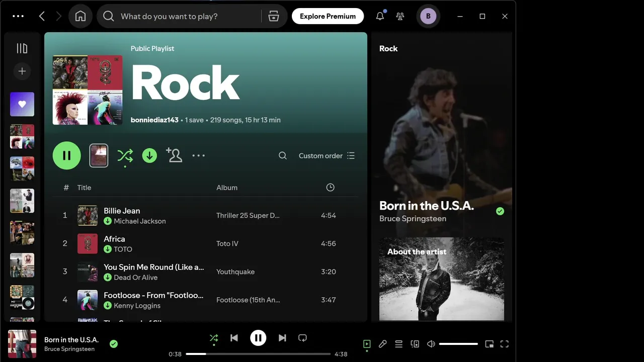The width and height of the screenshot is (644, 362).
Task: Open the Custom order sort dropdown
Action: coord(327,156)
